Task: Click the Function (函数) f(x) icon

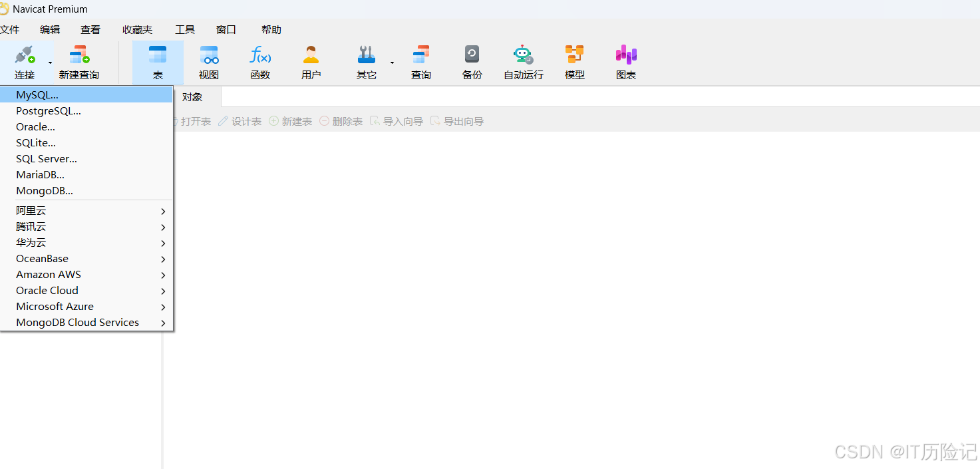Action: coord(260,55)
